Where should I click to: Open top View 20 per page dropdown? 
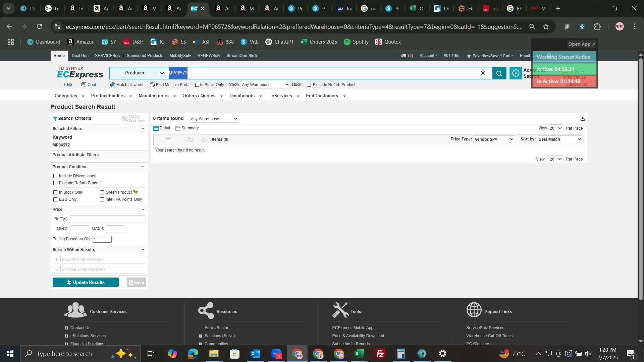click(x=555, y=128)
